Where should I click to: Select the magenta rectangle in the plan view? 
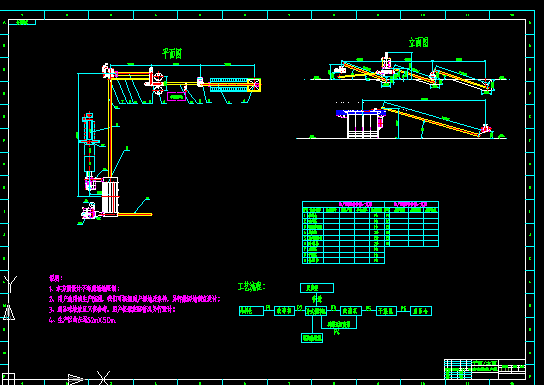point(176,96)
